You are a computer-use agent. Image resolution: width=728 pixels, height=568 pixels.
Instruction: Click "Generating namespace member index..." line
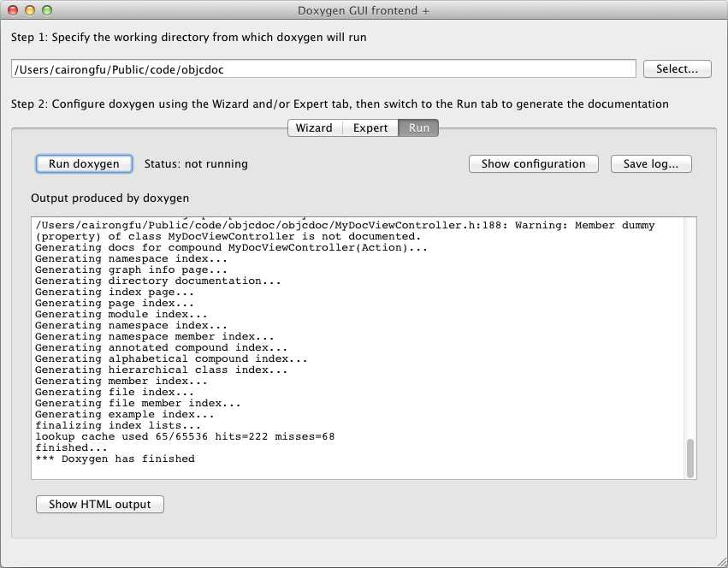click(155, 336)
